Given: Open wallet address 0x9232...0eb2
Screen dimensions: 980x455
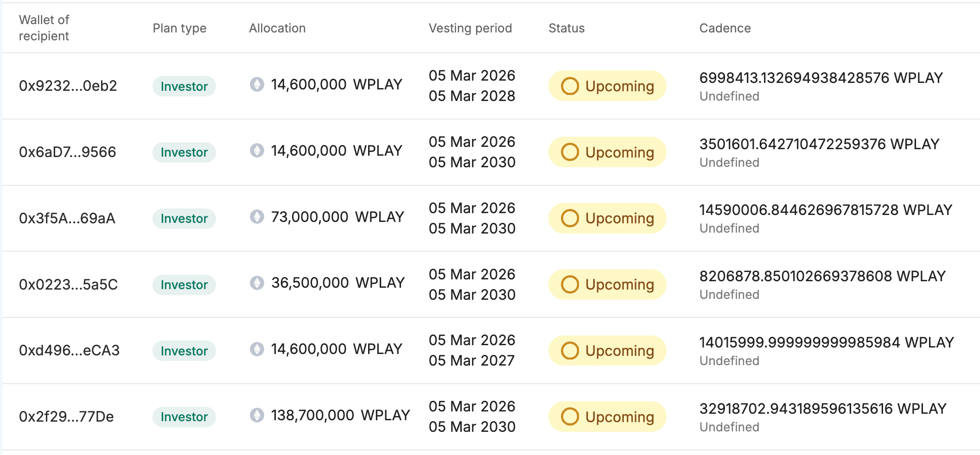Looking at the screenshot, I should pos(68,86).
